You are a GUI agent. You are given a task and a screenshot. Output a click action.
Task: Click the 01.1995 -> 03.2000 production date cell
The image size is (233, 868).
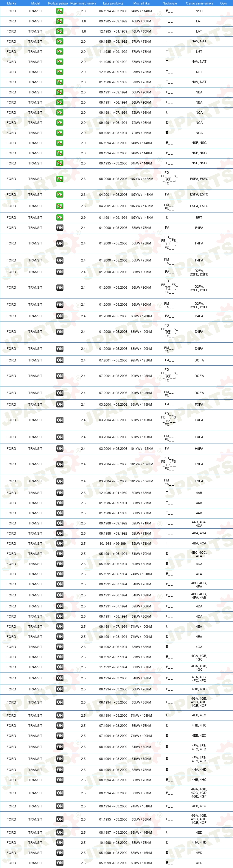point(113,819)
